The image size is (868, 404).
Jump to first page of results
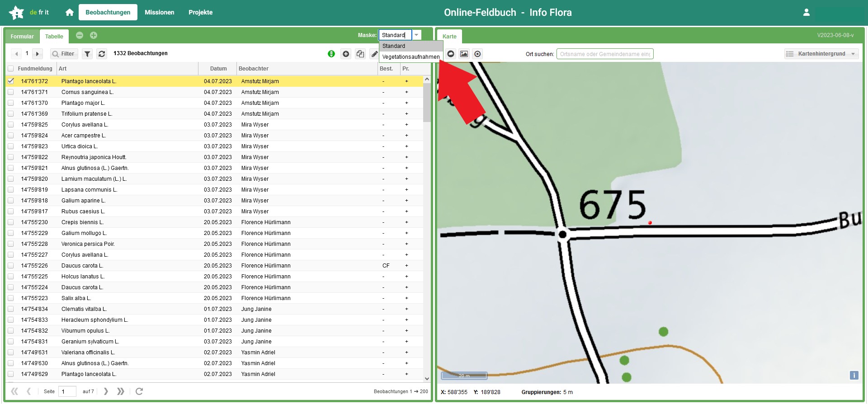[x=14, y=391]
